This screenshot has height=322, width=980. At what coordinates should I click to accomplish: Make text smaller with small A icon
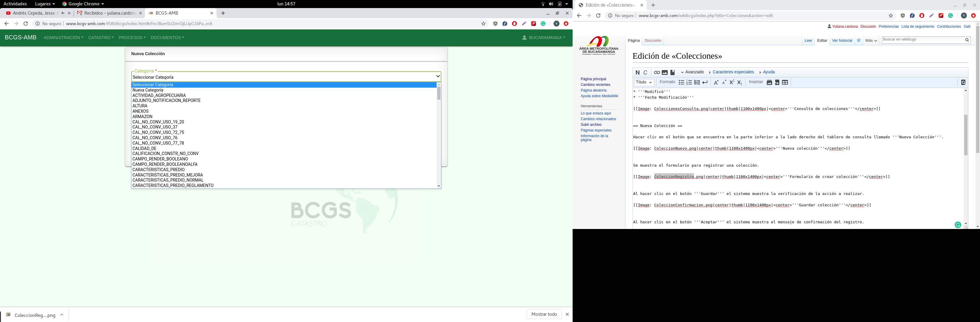[724, 83]
